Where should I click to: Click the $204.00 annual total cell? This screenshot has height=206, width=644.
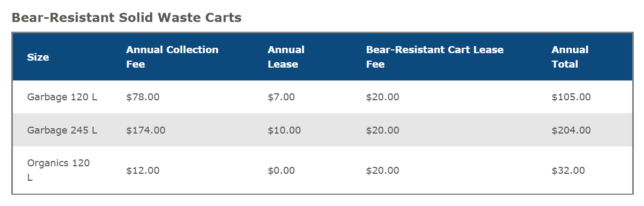tap(571, 130)
